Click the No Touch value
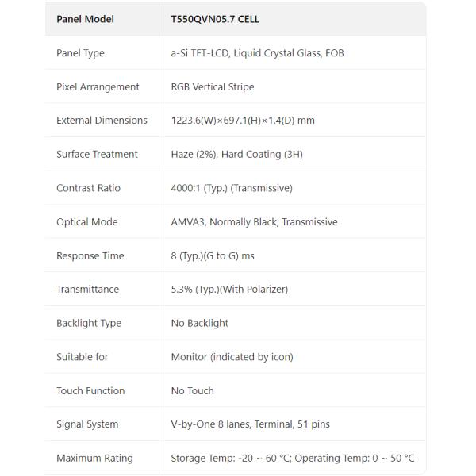Image resolution: width=476 pixels, height=476 pixels. pos(193,391)
